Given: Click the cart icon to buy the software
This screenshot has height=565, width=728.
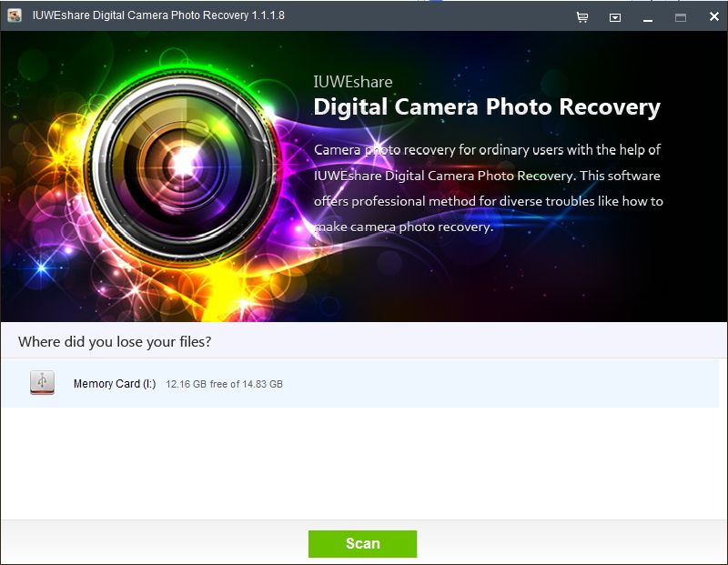Looking at the screenshot, I should (582, 16).
